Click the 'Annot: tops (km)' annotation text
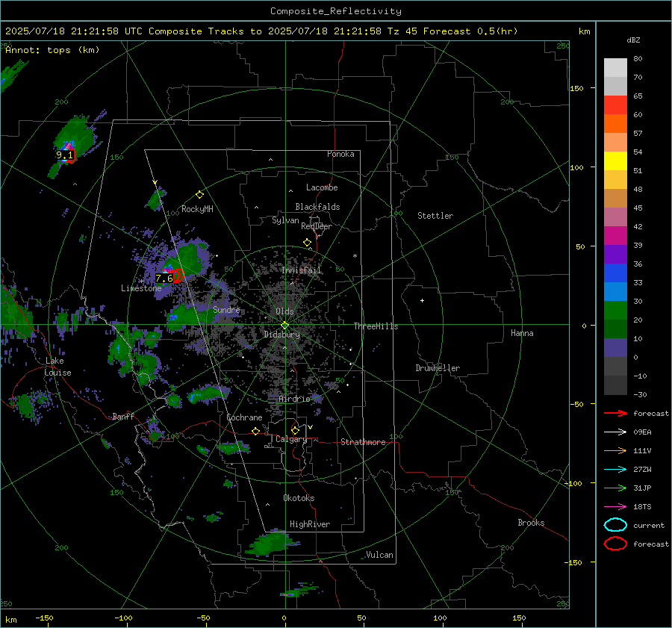 (52, 50)
